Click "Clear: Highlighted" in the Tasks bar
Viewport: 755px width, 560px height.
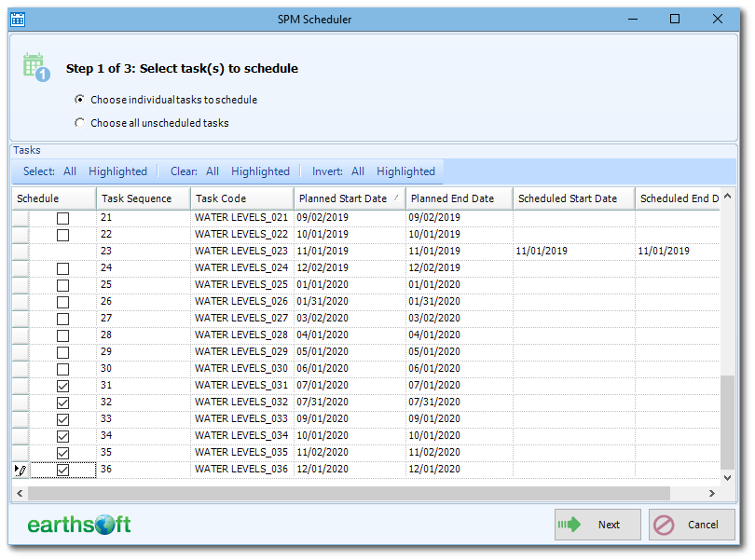click(x=261, y=171)
